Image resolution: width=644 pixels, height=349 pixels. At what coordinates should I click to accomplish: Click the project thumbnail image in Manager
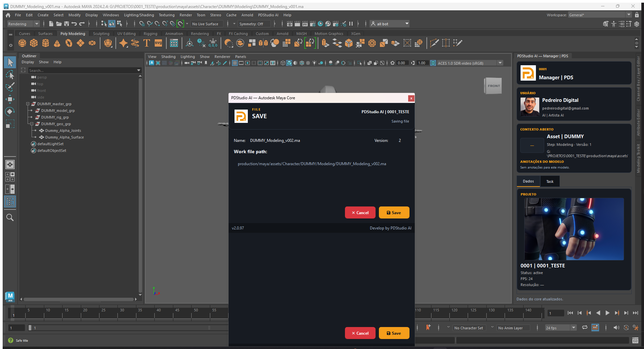click(574, 229)
